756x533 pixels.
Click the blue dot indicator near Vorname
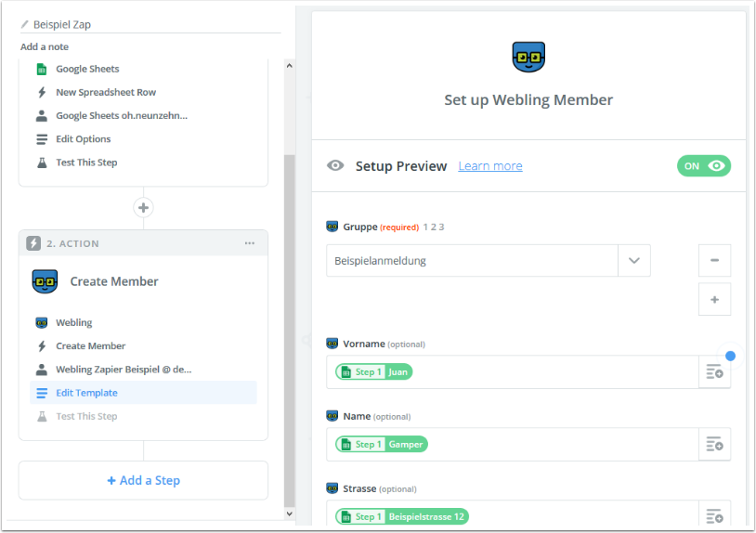pos(730,357)
